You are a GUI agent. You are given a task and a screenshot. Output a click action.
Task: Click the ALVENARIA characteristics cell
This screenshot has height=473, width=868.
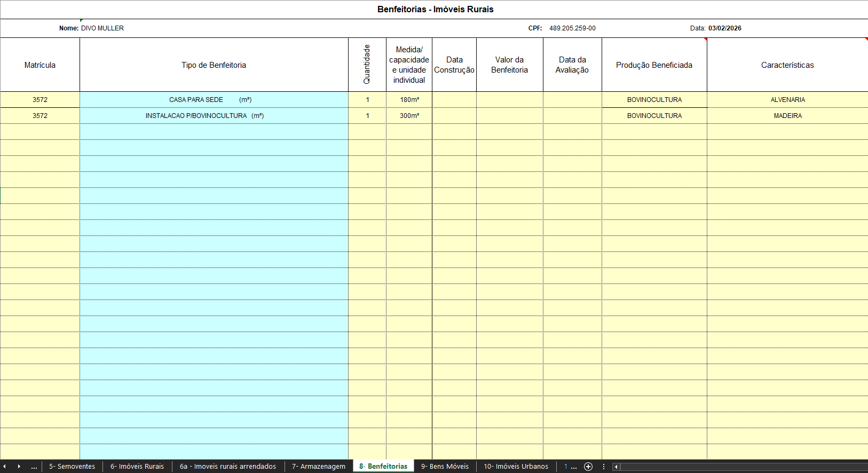point(787,100)
